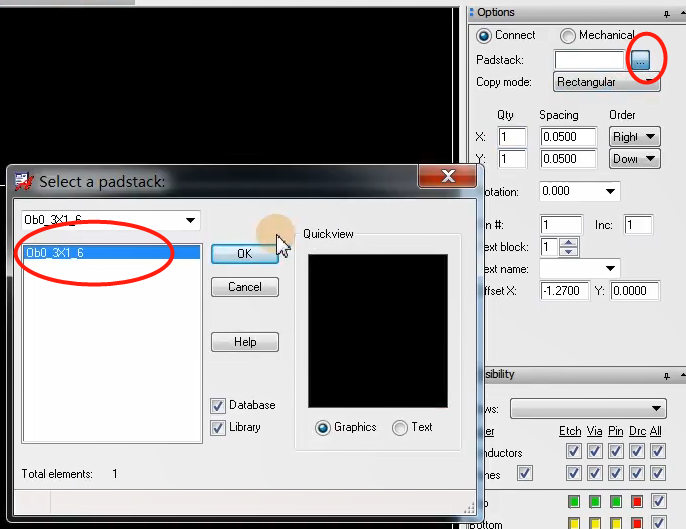
Task: Open the Views dropdown in Visibility
Action: [x=656, y=408]
